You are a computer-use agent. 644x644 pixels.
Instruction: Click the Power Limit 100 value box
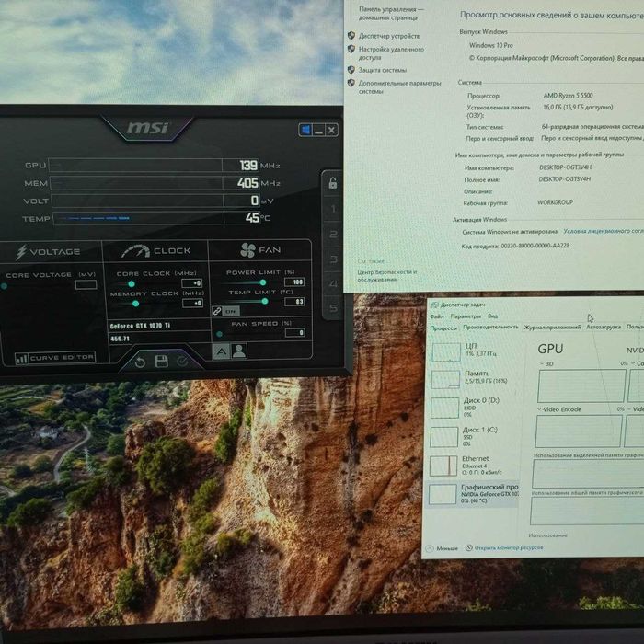pos(294,282)
